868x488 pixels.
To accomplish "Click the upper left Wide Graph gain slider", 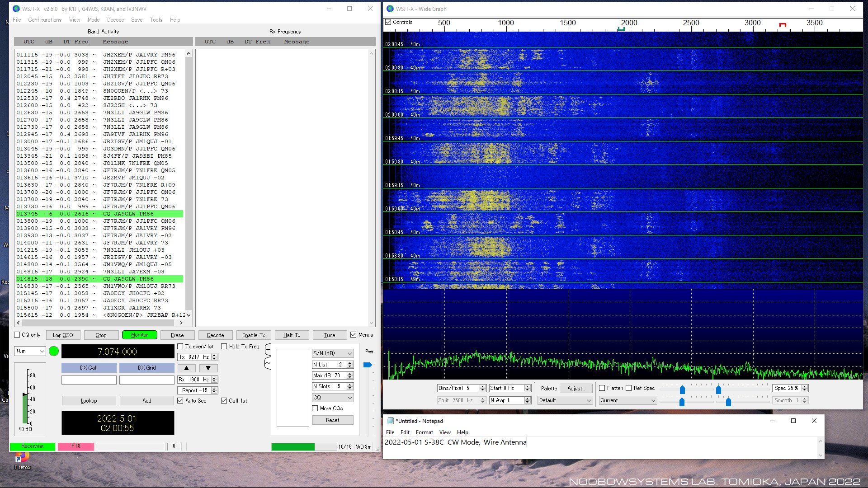I will click(682, 389).
